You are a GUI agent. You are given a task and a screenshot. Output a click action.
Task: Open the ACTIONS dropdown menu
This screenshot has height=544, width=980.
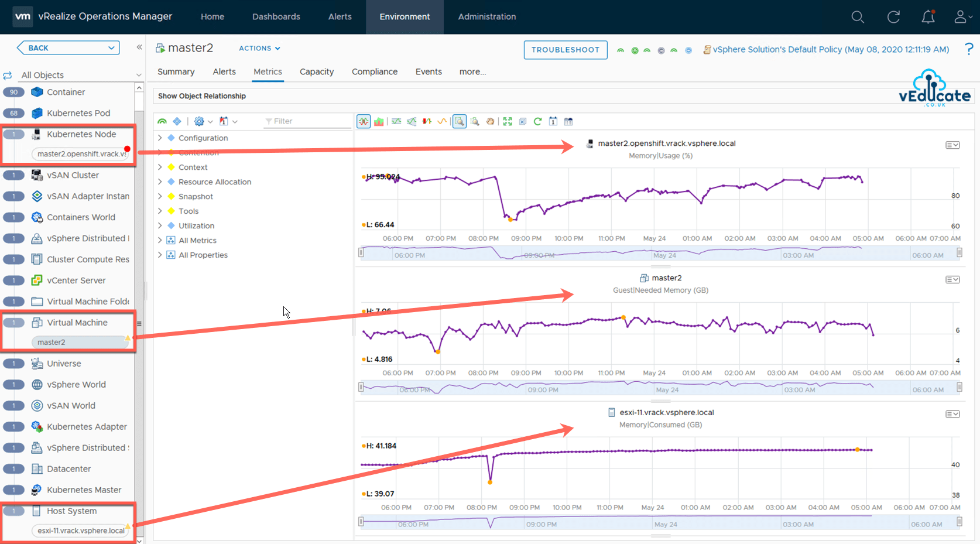(259, 48)
